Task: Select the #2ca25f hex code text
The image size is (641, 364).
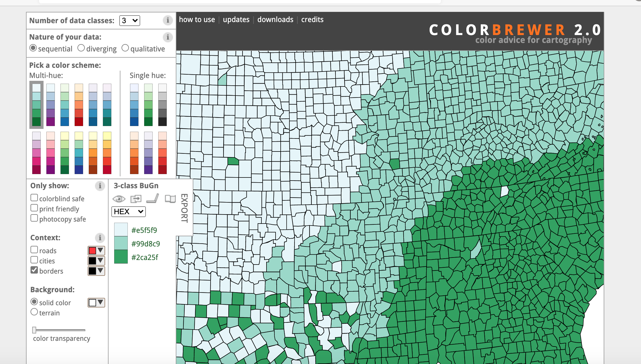Action: (145, 257)
